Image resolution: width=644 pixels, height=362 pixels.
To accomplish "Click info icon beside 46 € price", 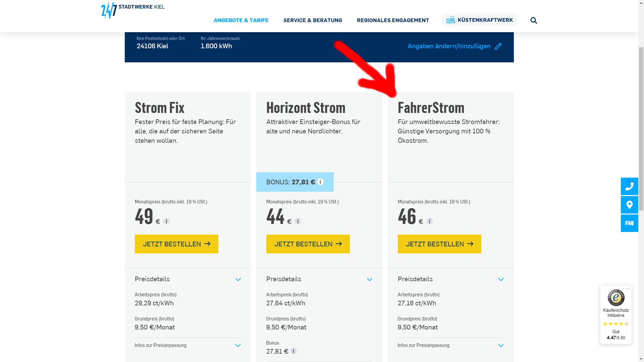I will coord(429,221).
